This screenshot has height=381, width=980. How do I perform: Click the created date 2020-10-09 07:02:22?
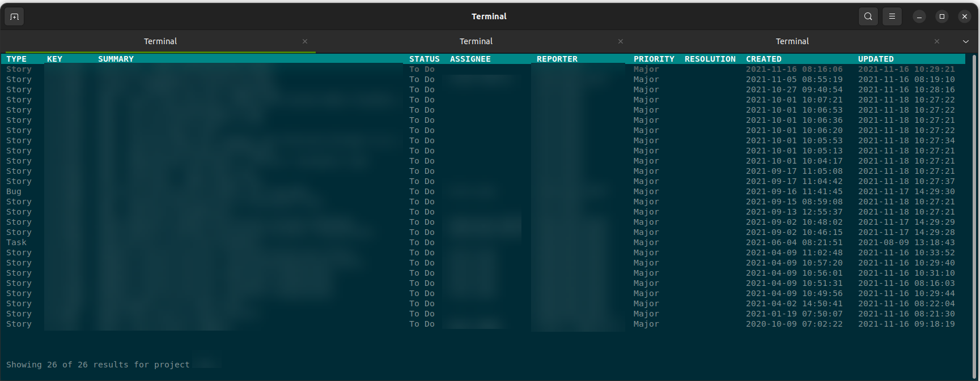794,324
